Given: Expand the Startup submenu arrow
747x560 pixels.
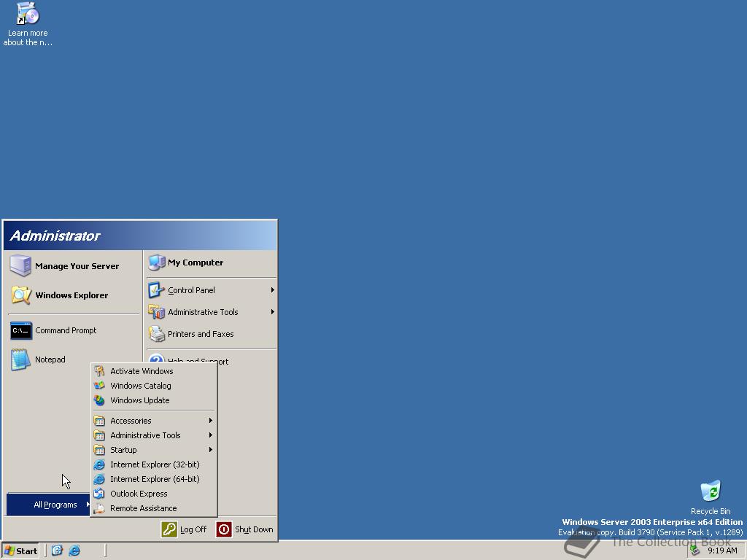Looking at the screenshot, I should click(211, 450).
